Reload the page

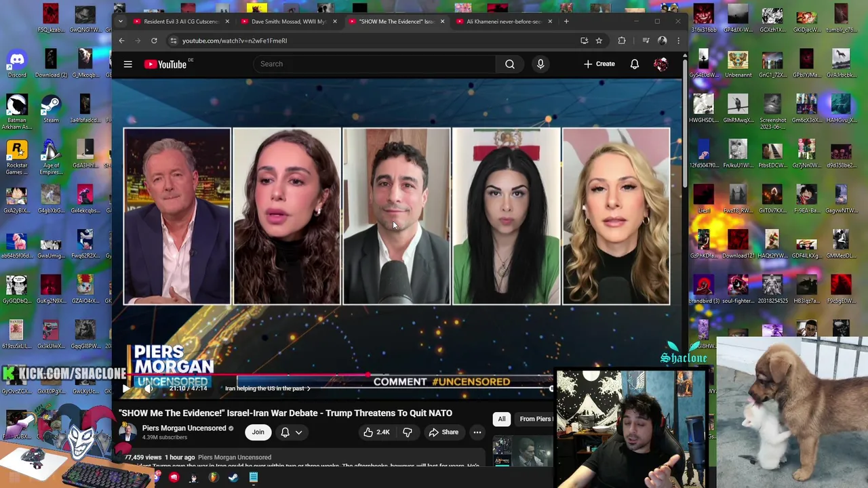pos(154,41)
